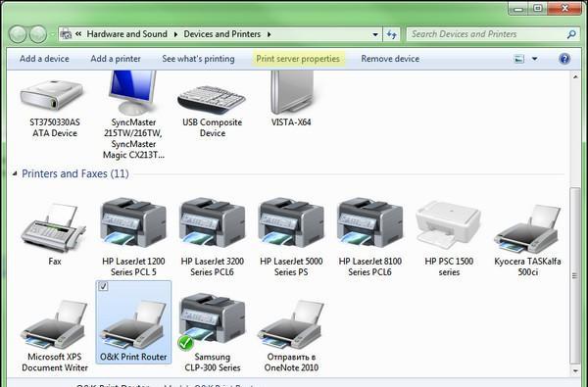Click the Devices and Printers breadcrumb
This screenshot has width=588, height=387.
pyautogui.click(x=222, y=34)
